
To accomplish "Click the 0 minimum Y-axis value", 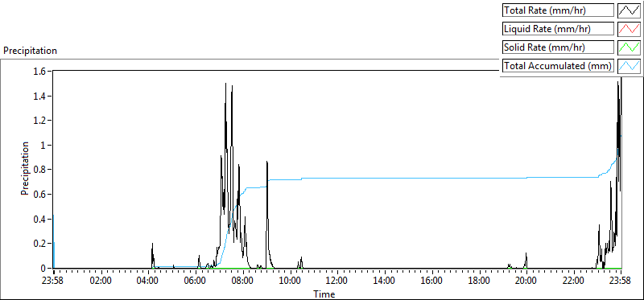I will tap(45, 269).
